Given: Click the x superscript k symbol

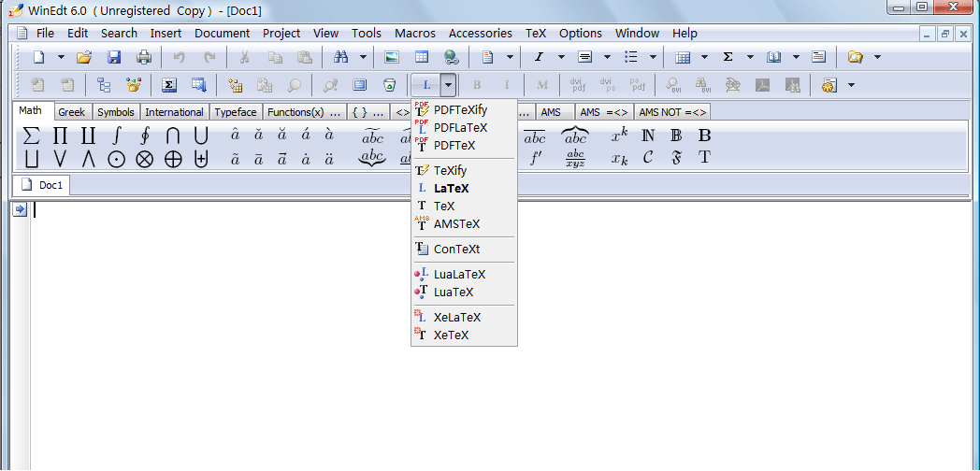Looking at the screenshot, I should point(619,135).
